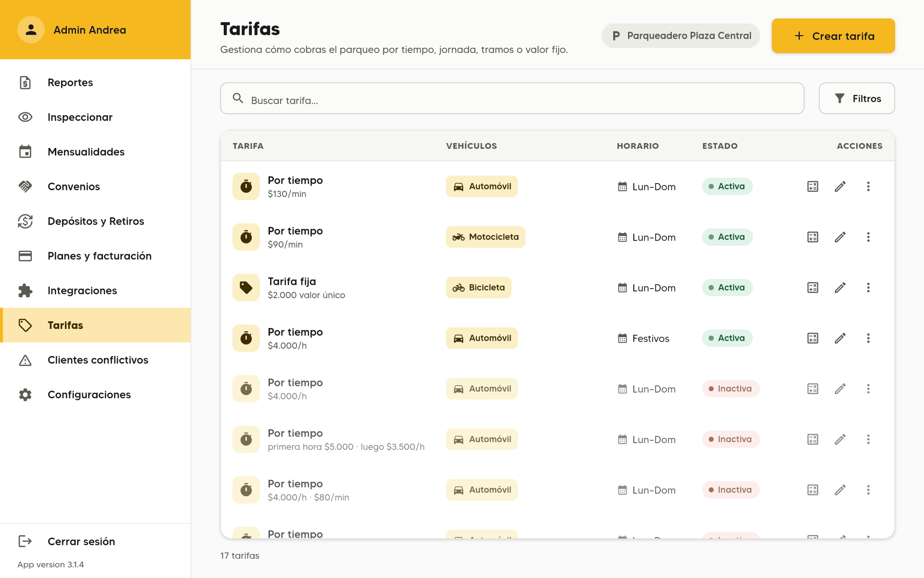Click the Festivos schedule cell

(x=643, y=339)
